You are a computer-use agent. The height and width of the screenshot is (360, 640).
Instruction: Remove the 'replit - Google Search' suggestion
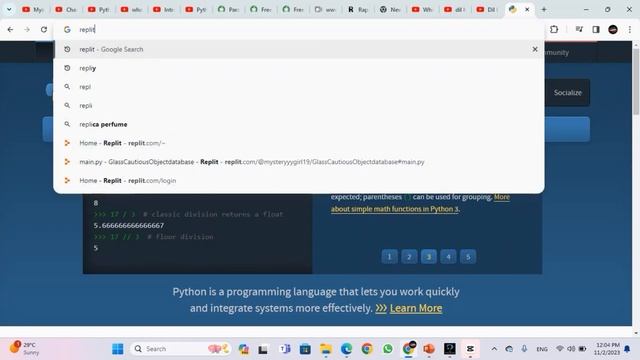pos(535,49)
